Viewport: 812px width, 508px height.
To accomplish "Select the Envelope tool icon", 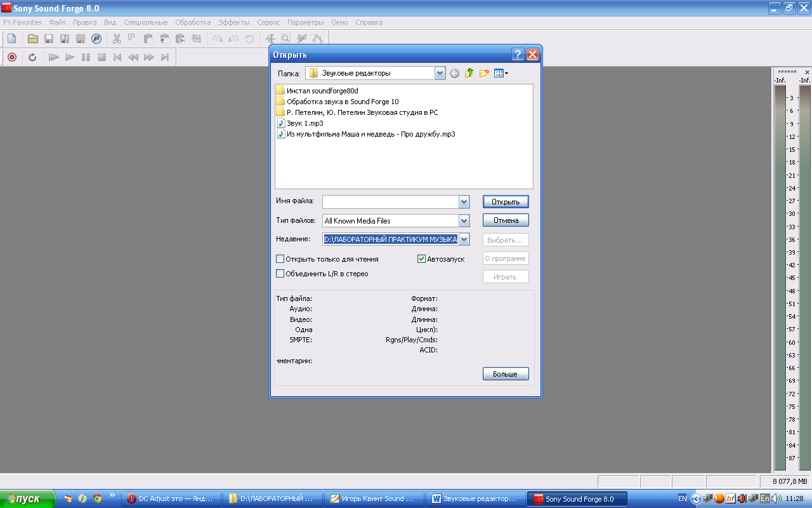I will point(318,39).
